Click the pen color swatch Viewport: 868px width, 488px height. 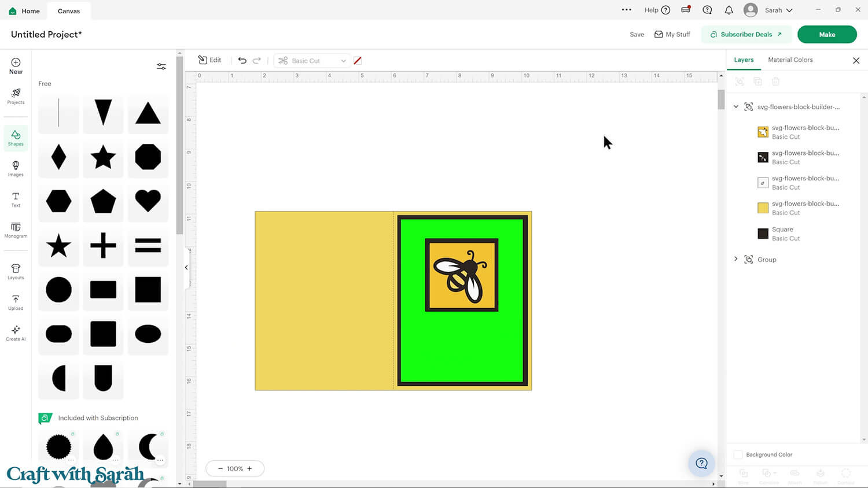click(x=358, y=61)
